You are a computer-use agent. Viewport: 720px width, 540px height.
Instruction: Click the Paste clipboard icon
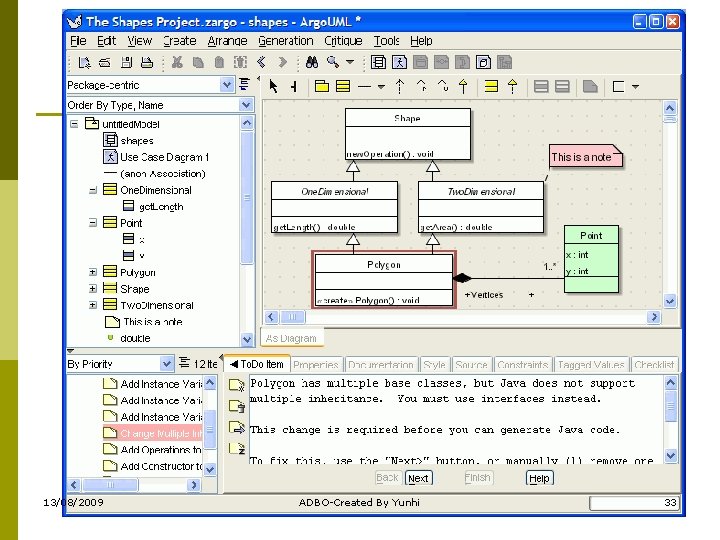coord(219,62)
